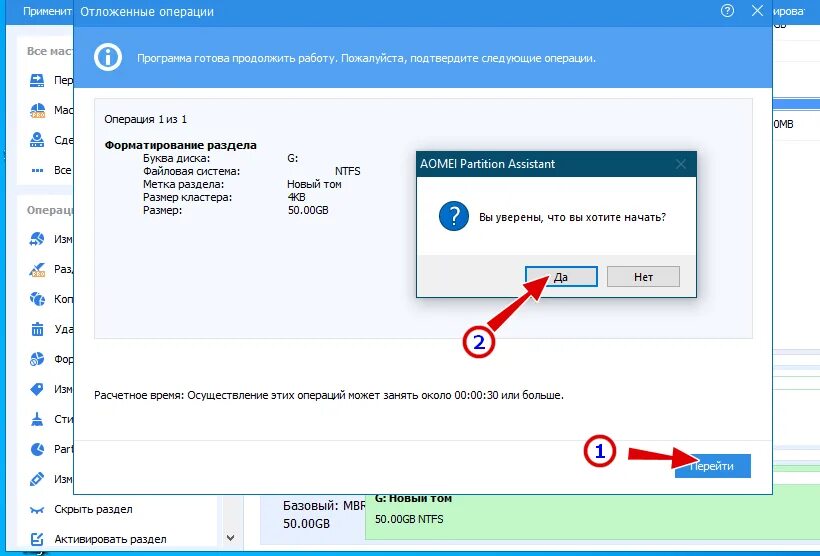Close the AOMEI Partition Assistant confirmation dialog

680,164
